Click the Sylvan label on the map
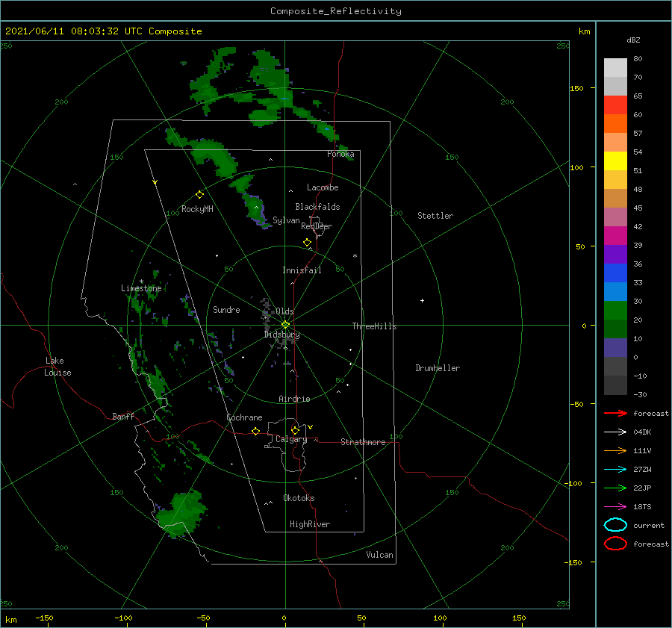This screenshot has width=672, height=628. click(x=286, y=221)
